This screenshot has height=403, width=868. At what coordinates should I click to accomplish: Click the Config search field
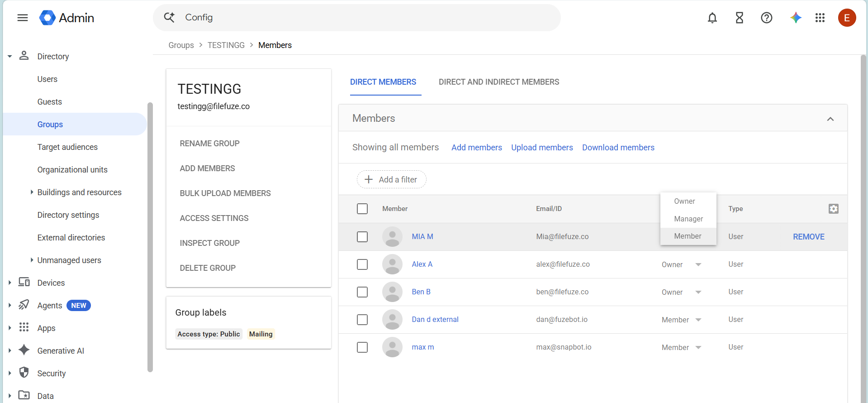point(357,18)
